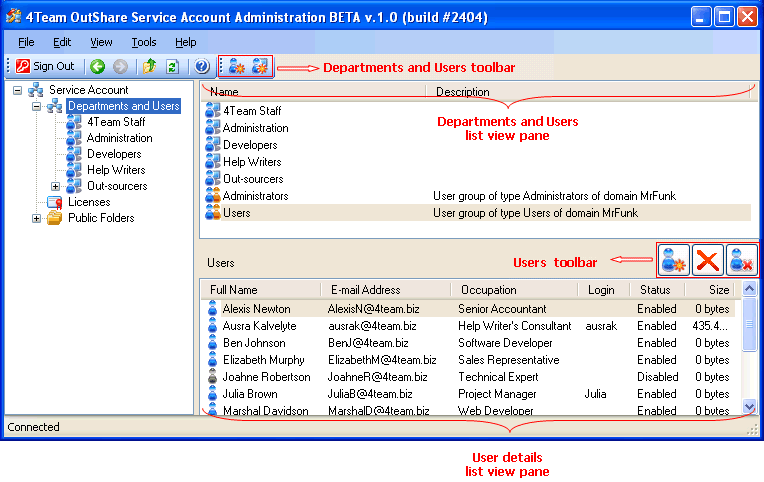Image resolution: width=764 pixels, height=482 pixels.
Task: Open the Edit menu
Action: (x=62, y=42)
